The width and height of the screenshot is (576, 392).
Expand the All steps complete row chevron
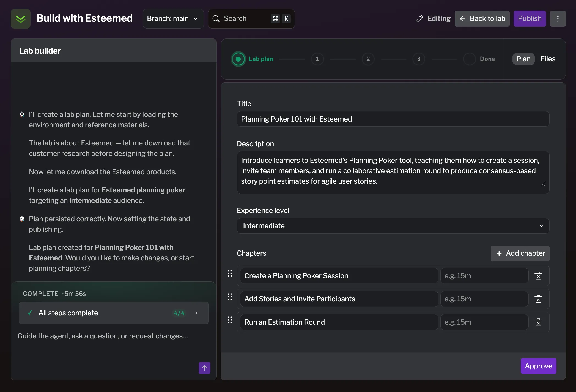(196, 313)
